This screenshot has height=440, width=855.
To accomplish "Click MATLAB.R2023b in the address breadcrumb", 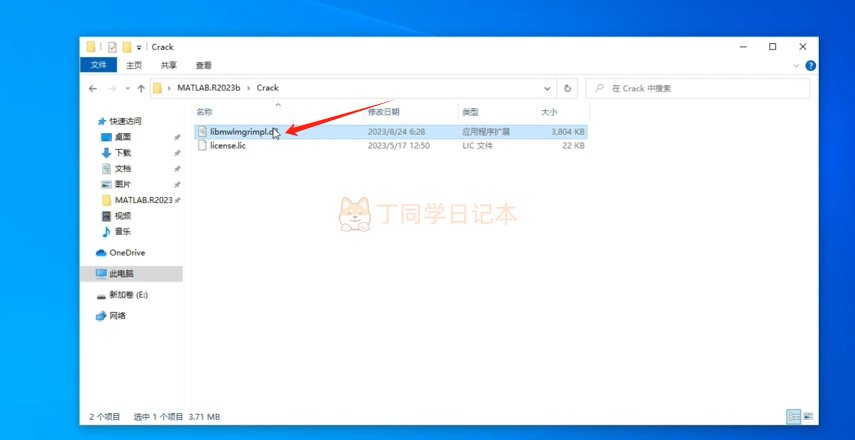I will [208, 88].
